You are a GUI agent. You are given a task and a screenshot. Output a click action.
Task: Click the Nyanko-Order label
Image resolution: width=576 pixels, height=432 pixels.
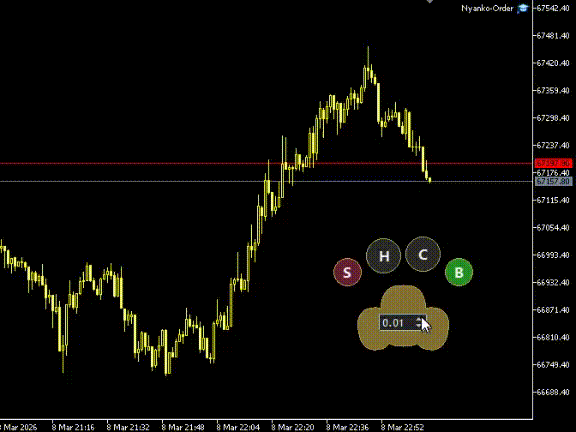[x=487, y=8]
